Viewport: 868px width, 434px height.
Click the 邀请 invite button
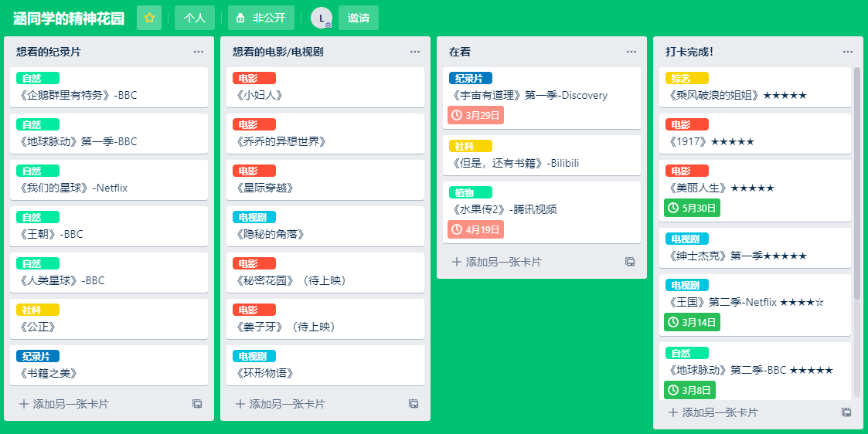[x=359, y=18]
